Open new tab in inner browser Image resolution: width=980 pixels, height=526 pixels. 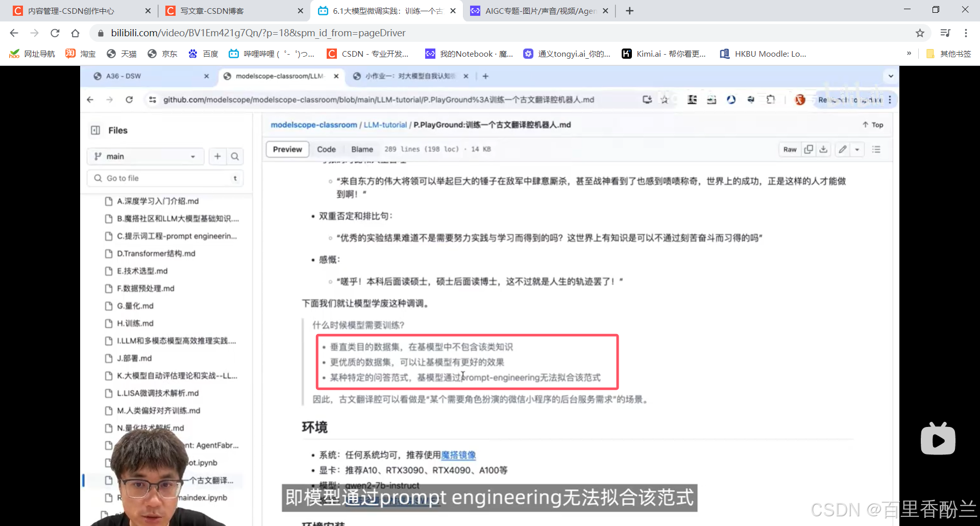[x=485, y=76]
